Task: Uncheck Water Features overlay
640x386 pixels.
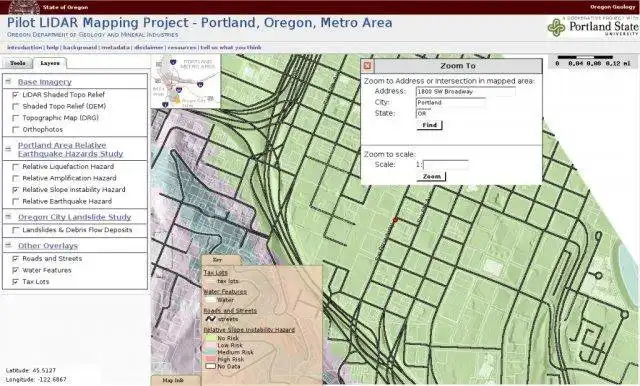Action: (x=16, y=270)
